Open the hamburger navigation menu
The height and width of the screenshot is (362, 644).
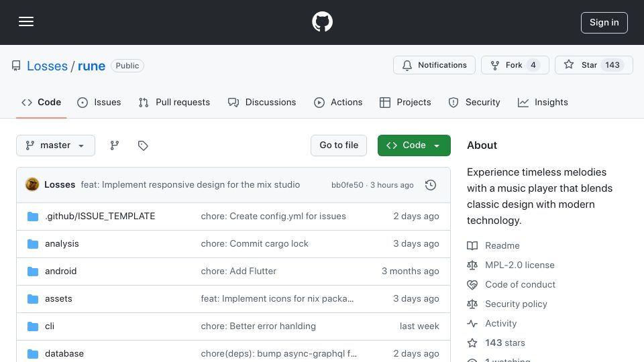(26, 21)
